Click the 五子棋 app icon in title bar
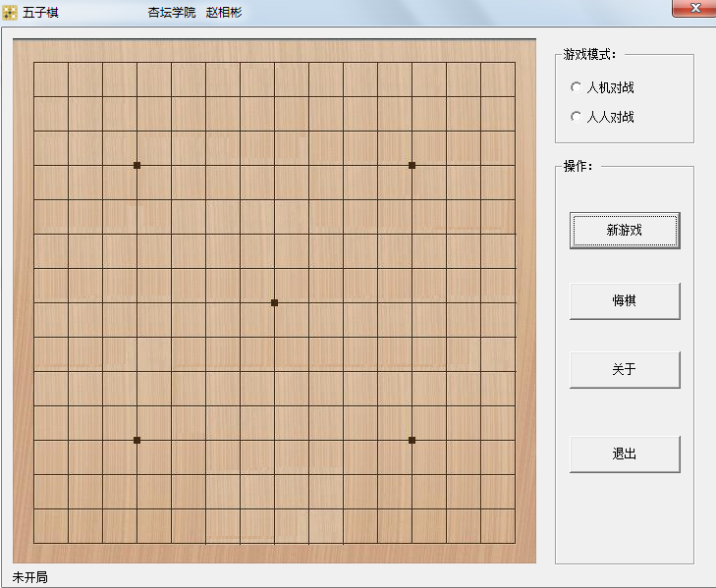 (x=10, y=13)
